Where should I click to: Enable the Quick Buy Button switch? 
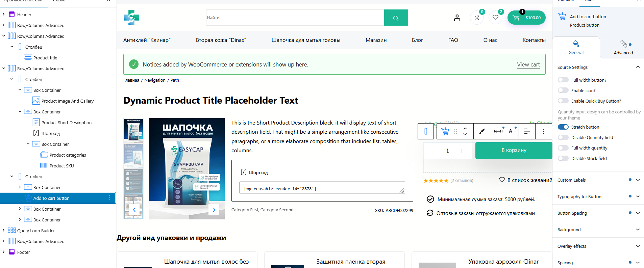pos(563,101)
